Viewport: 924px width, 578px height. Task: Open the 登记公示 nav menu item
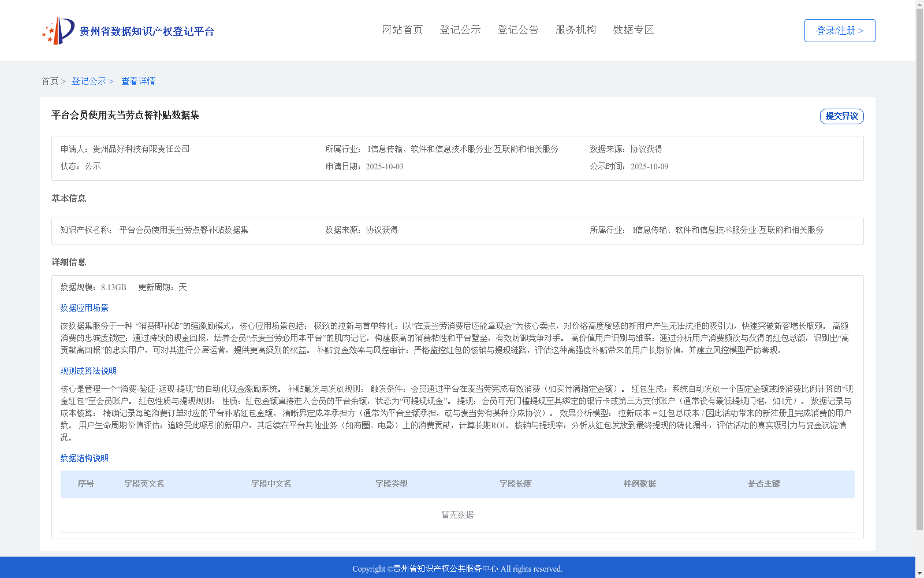(460, 29)
